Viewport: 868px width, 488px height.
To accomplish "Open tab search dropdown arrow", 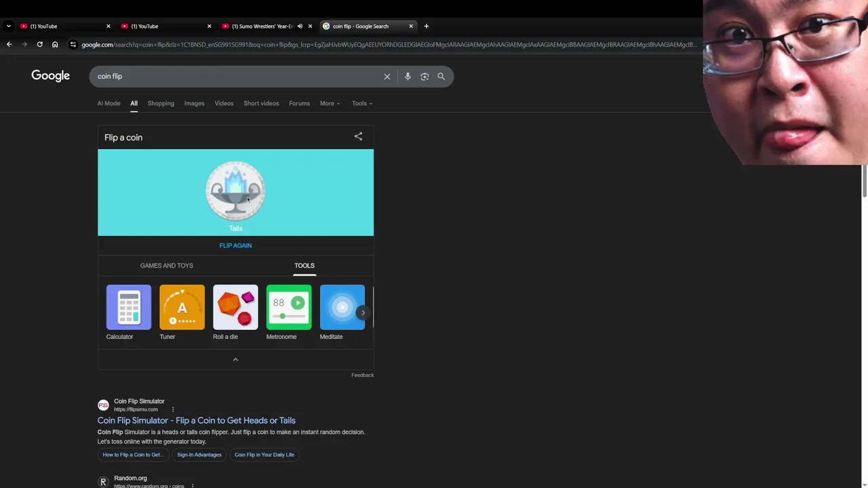I will [x=8, y=26].
